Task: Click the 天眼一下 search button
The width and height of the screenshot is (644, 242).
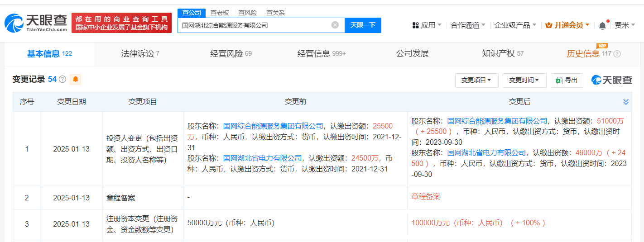Action: (363, 25)
